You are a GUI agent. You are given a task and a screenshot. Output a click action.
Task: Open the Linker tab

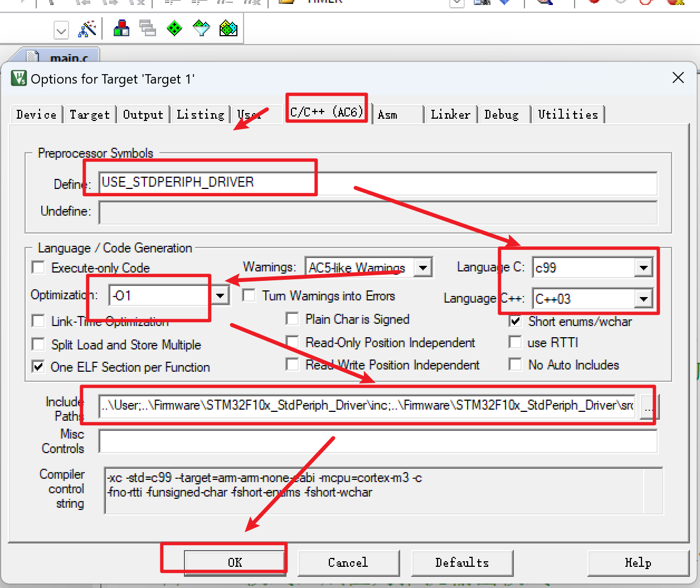450,114
